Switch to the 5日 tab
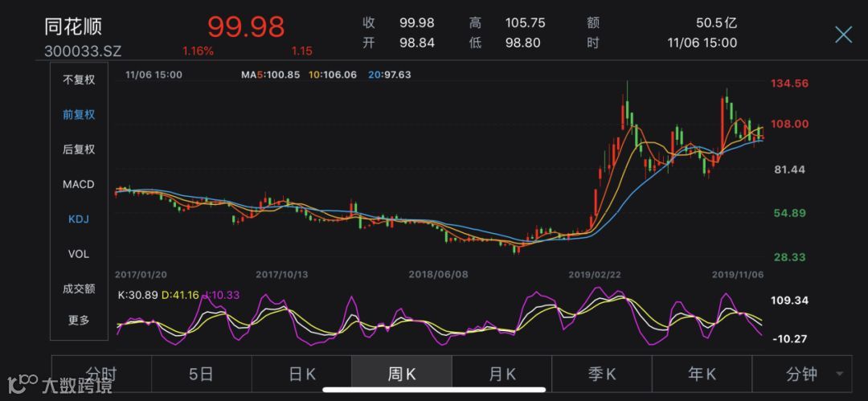This screenshot has height=401, width=868. coord(202,374)
